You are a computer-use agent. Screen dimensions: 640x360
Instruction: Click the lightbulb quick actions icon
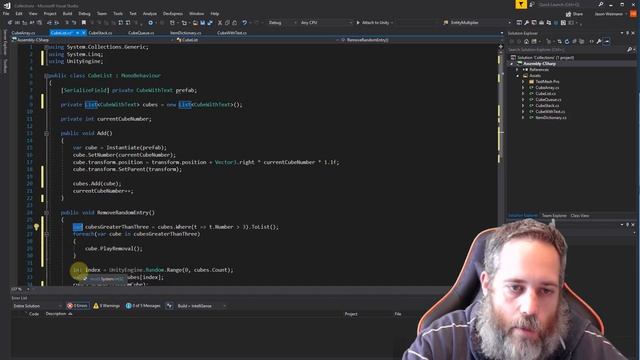pyautogui.click(x=36, y=227)
